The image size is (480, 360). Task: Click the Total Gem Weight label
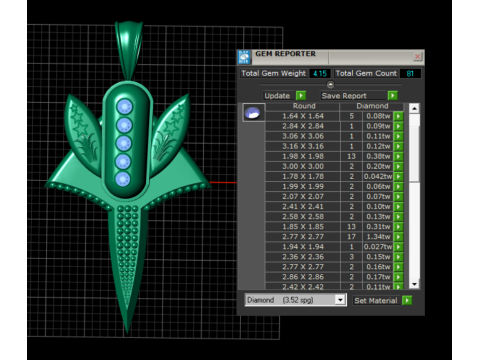(x=273, y=73)
